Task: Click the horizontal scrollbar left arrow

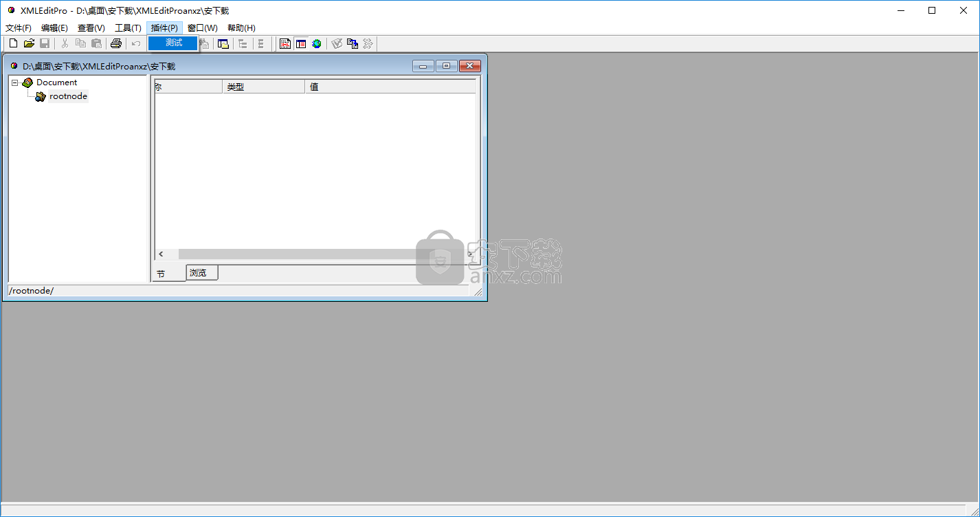Action: click(161, 254)
